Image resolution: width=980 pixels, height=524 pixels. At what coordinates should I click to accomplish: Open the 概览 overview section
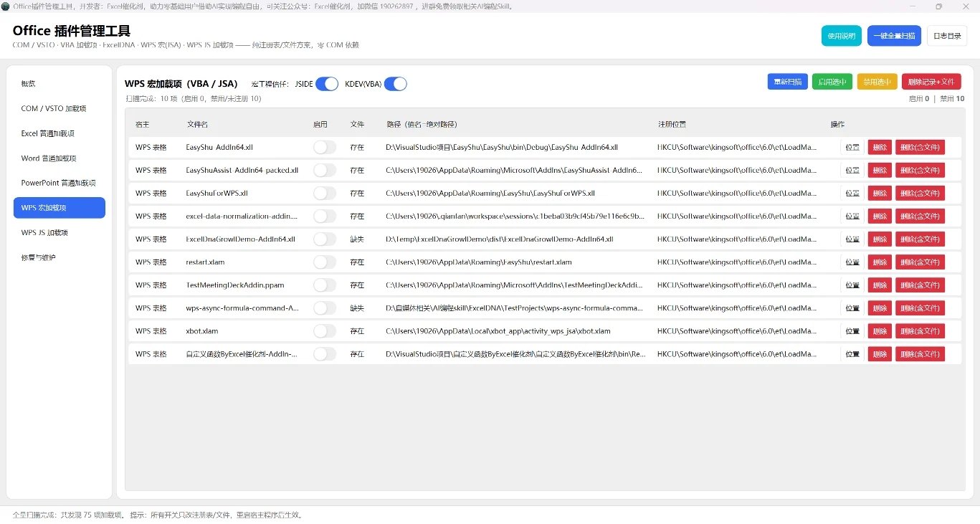pos(60,84)
